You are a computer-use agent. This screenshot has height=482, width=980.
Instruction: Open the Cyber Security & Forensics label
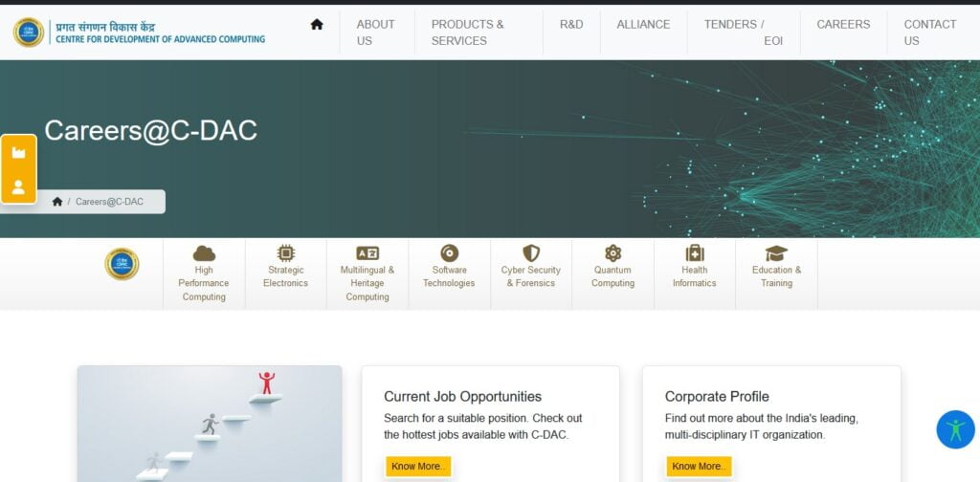(530, 276)
